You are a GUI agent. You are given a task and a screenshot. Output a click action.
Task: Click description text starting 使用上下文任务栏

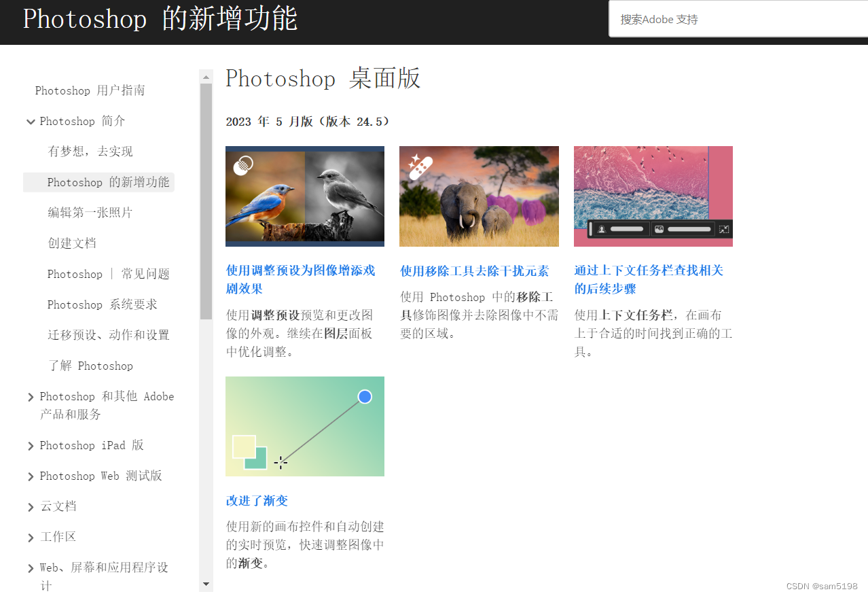point(653,333)
